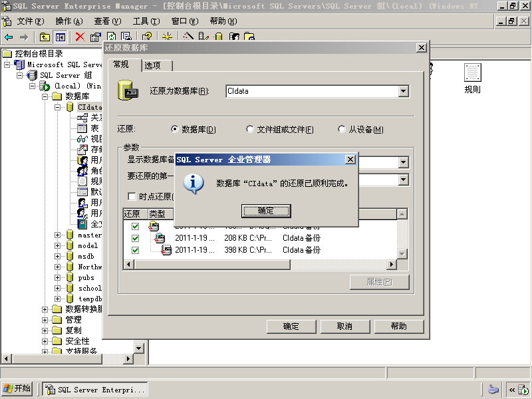532x399 pixels.
Task: Click the red X delete toolbar icon
Action: point(80,37)
